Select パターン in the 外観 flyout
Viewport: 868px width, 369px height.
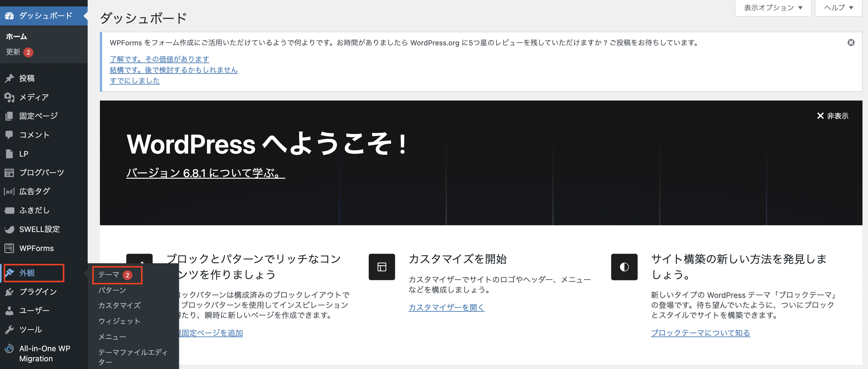(x=112, y=290)
